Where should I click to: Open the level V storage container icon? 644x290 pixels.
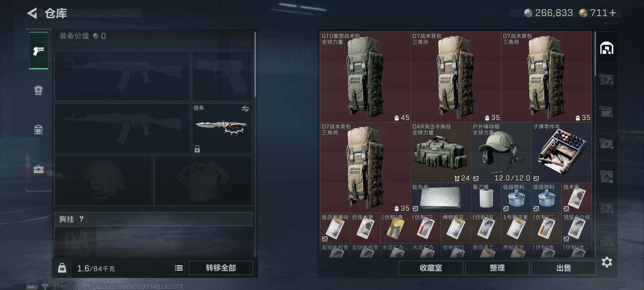point(607,240)
